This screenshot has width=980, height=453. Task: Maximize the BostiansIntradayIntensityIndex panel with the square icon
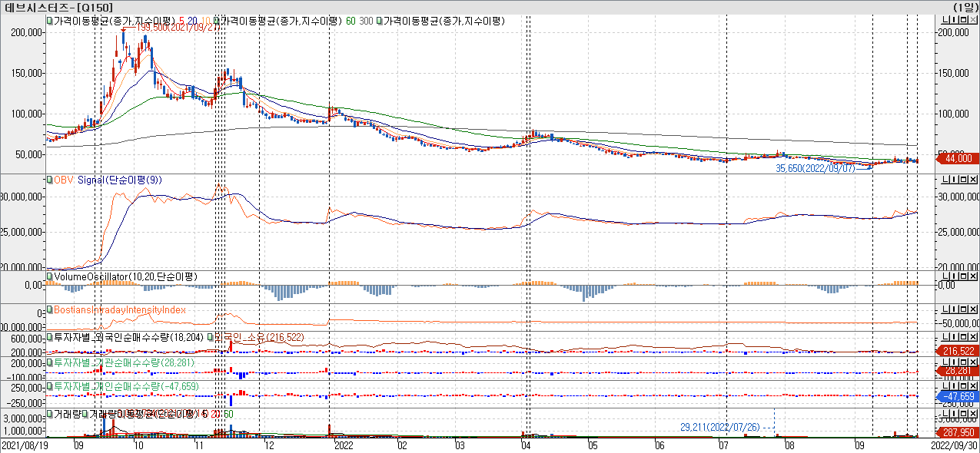pyautogui.click(x=963, y=309)
